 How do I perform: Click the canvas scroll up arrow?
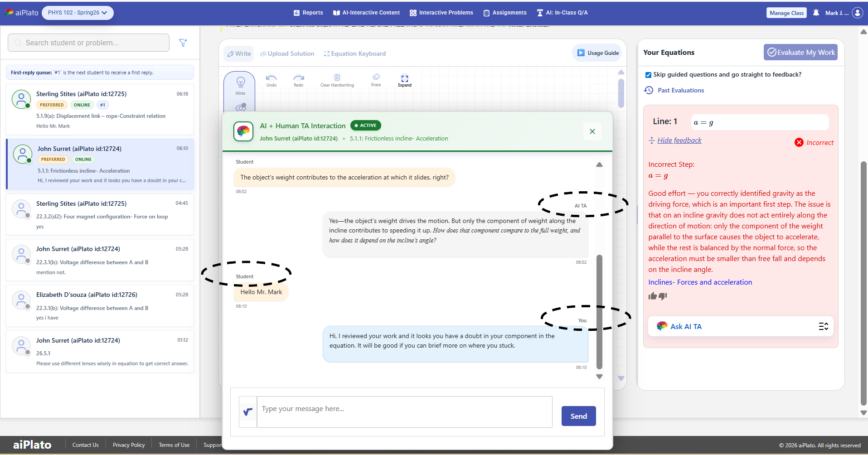pyautogui.click(x=621, y=72)
